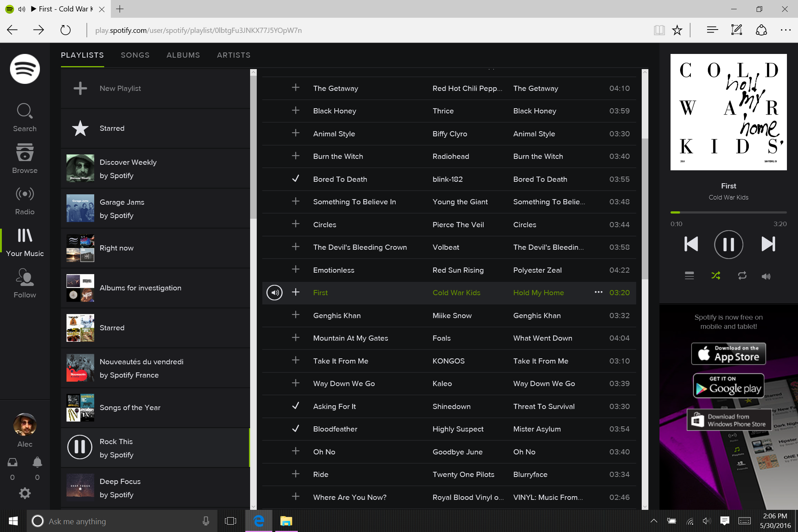Pause the Rock This playlist
Image resolution: width=798 pixels, height=532 pixels.
[80, 447]
